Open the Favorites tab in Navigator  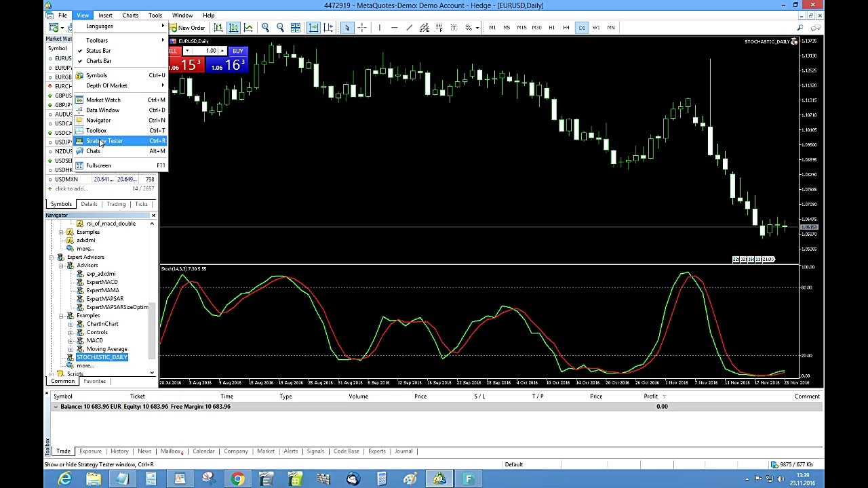pyautogui.click(x=95, y=382)
